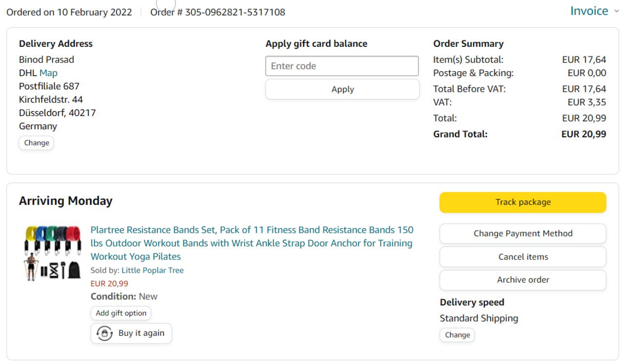Expand the Invoice dropdown chevron
625x364 pixels.
coord(616,11)
